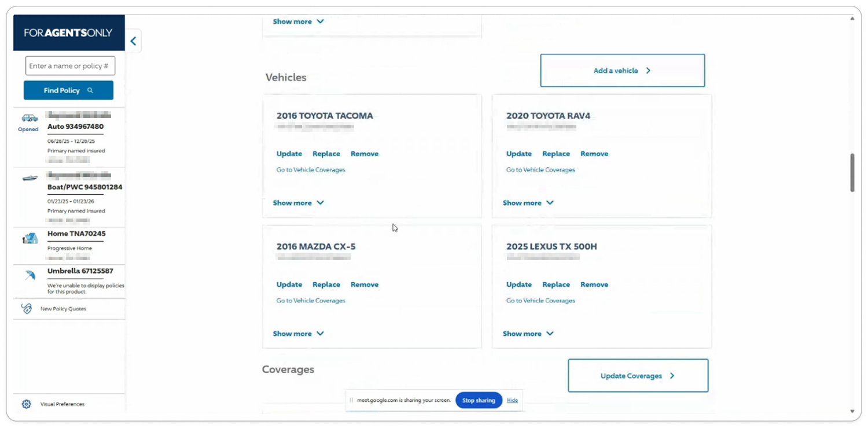Open New Policy Quotes
Screen dimensions: 868x429
coord(63,309)
